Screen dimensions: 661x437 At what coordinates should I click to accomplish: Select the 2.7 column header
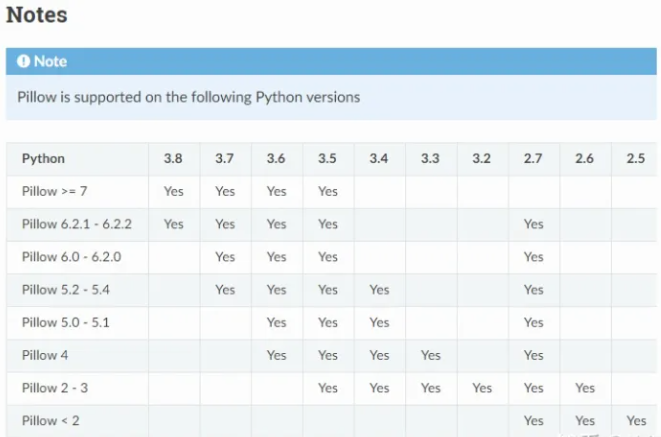tap(533, 159)
